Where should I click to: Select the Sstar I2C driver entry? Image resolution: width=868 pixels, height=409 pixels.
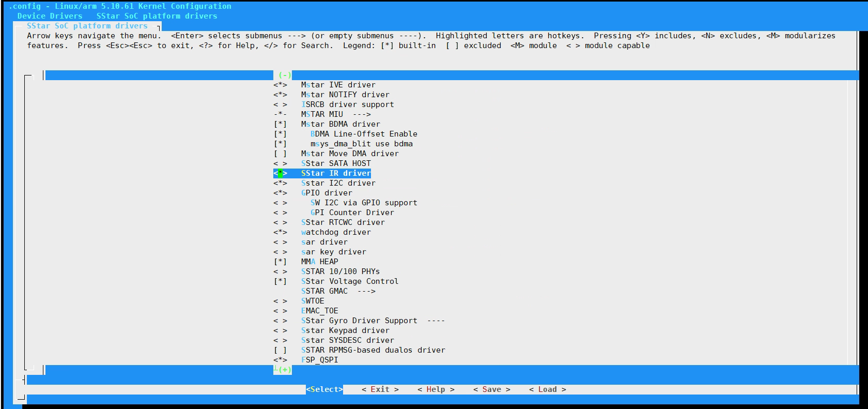pos(338,183)
